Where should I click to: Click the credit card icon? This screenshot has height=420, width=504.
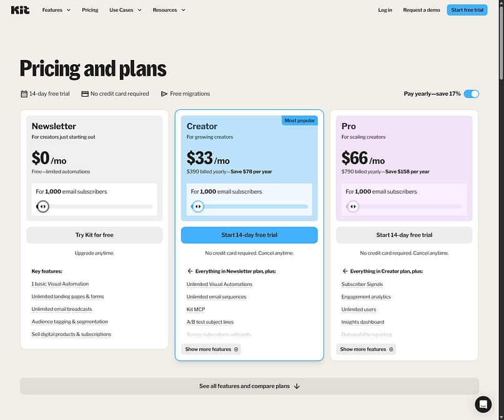[85, 94]
